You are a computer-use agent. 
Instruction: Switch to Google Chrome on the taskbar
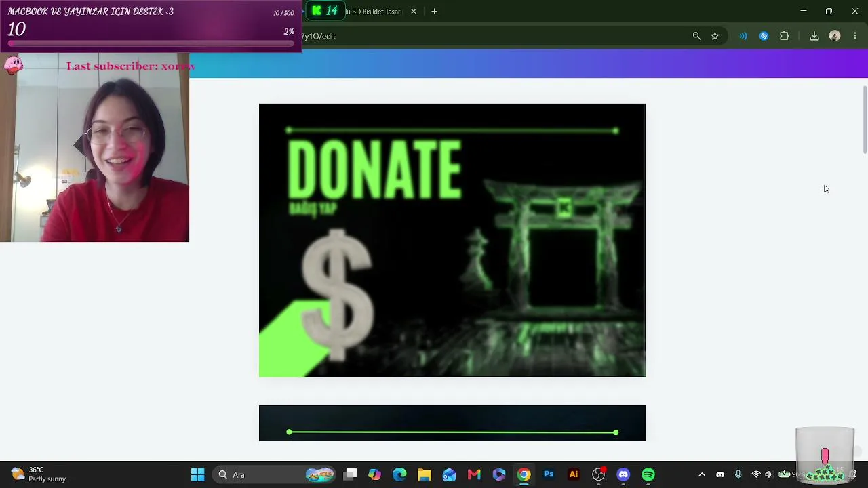tap(524, 474)
